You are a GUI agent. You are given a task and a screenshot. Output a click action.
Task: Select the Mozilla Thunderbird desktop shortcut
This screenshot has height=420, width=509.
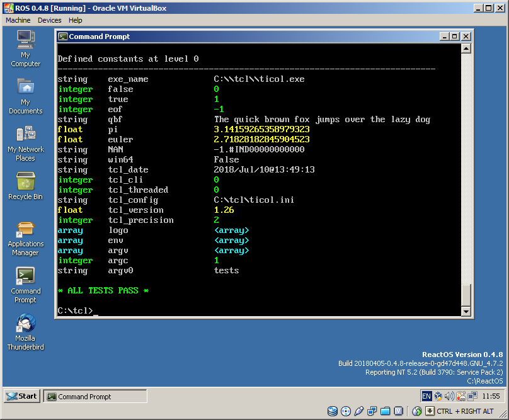pyautogui.click(x=26, y=332)
